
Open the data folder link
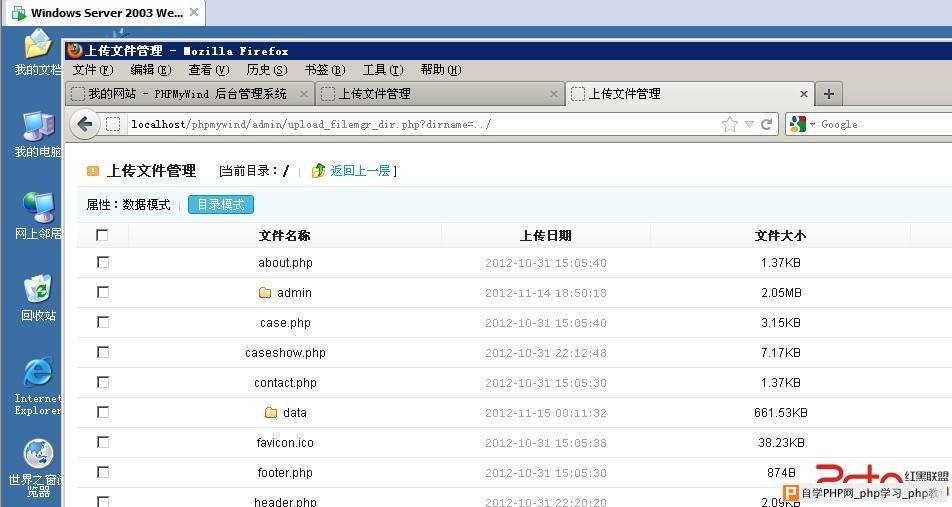[x=294, y=413]
